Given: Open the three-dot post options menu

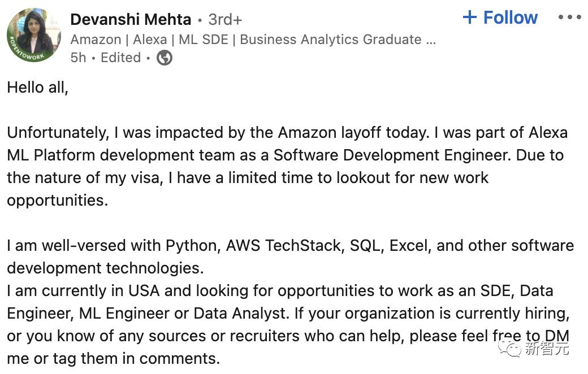Looking at the screenshot, I should coord(569,18).
